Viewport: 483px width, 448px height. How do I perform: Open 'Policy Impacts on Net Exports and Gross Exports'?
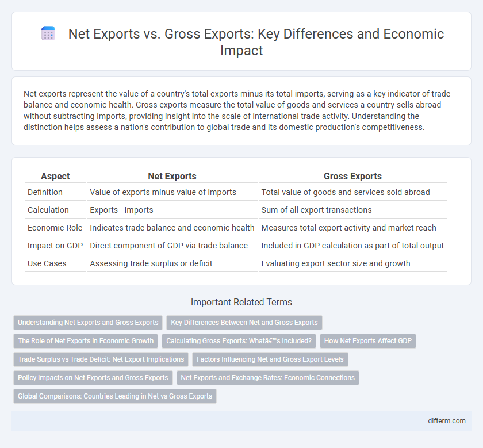coord(93,378)
